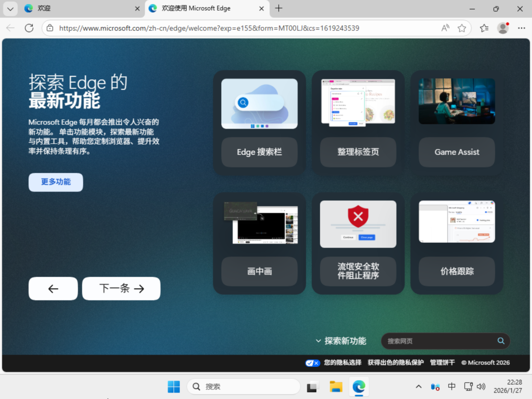Reload the current page
This screenshot has width=532, height=399.
(29, 28)
